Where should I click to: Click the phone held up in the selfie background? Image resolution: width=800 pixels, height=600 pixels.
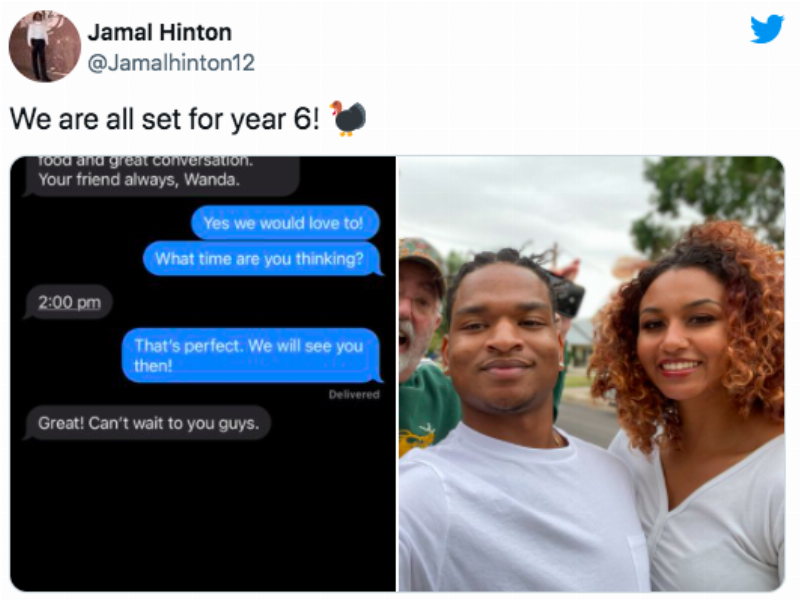tap(568, 295)
